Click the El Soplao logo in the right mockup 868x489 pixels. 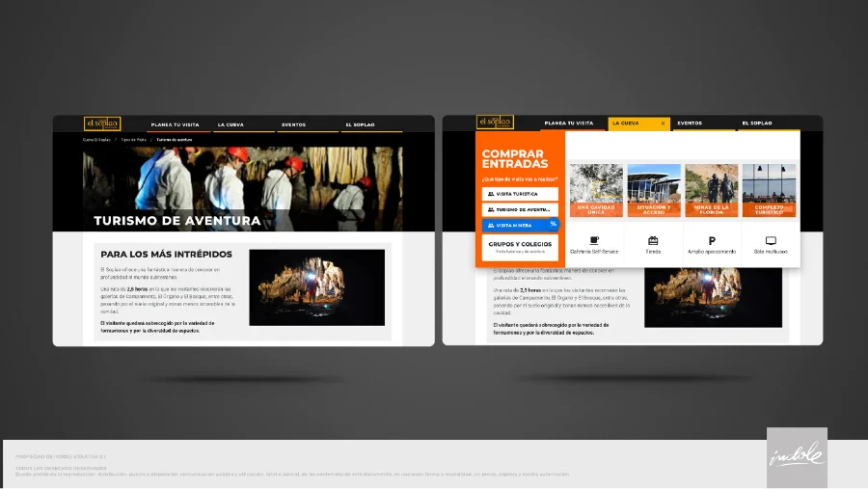[495, 122]
